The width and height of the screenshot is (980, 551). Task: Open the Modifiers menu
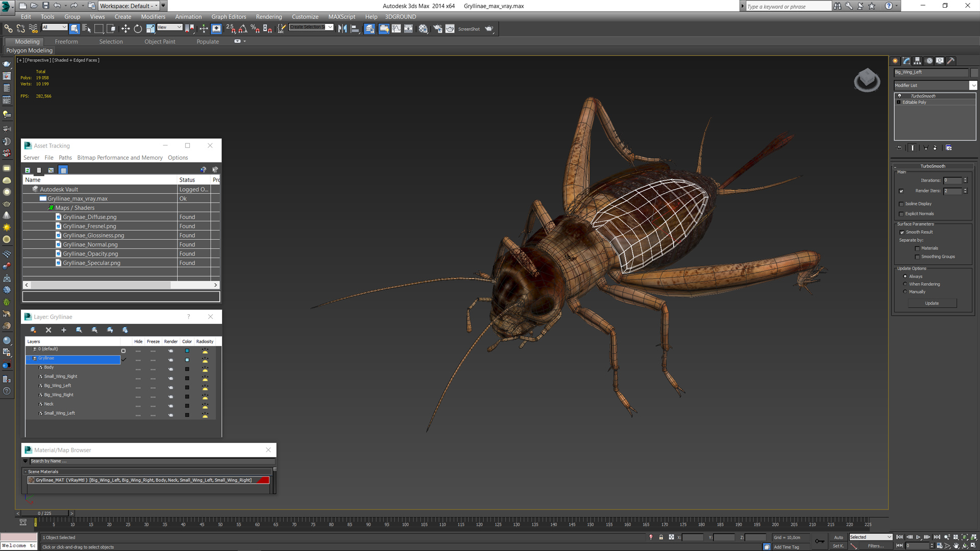tap(153, 17)
